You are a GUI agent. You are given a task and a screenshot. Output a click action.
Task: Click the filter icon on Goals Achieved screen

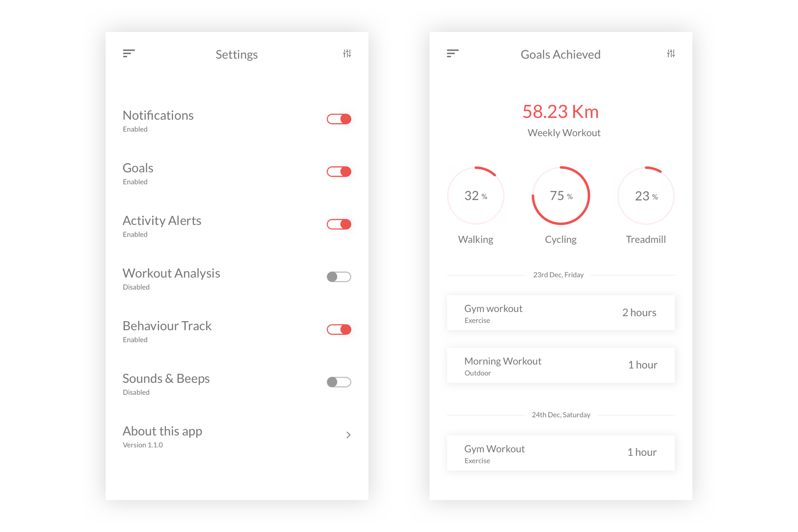[x=671, y=53]
